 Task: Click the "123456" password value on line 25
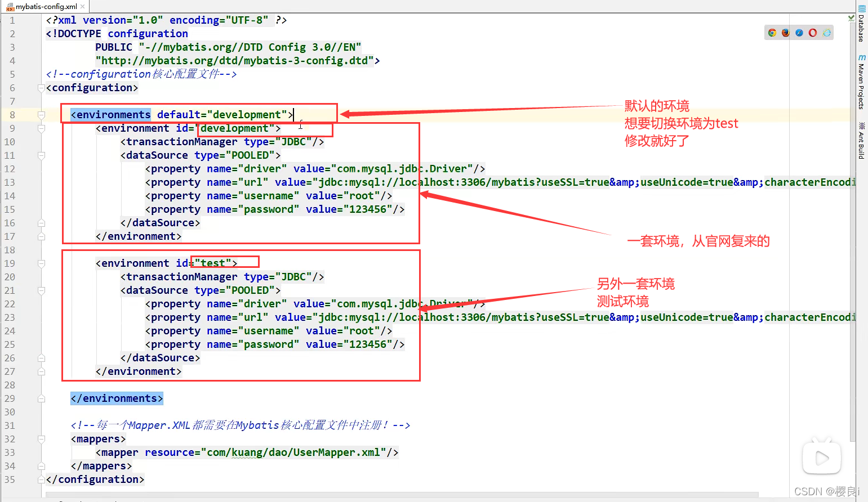click(368, 344)
